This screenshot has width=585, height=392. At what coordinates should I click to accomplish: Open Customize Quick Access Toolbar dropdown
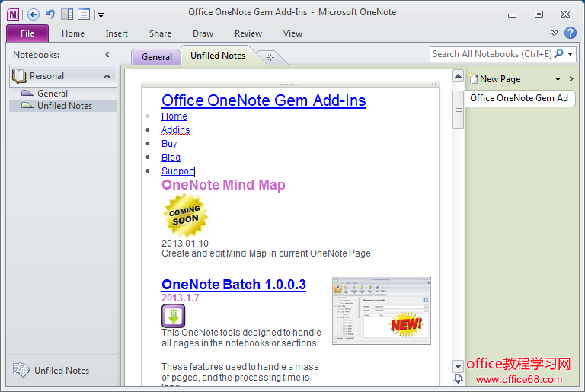[101, 15]
